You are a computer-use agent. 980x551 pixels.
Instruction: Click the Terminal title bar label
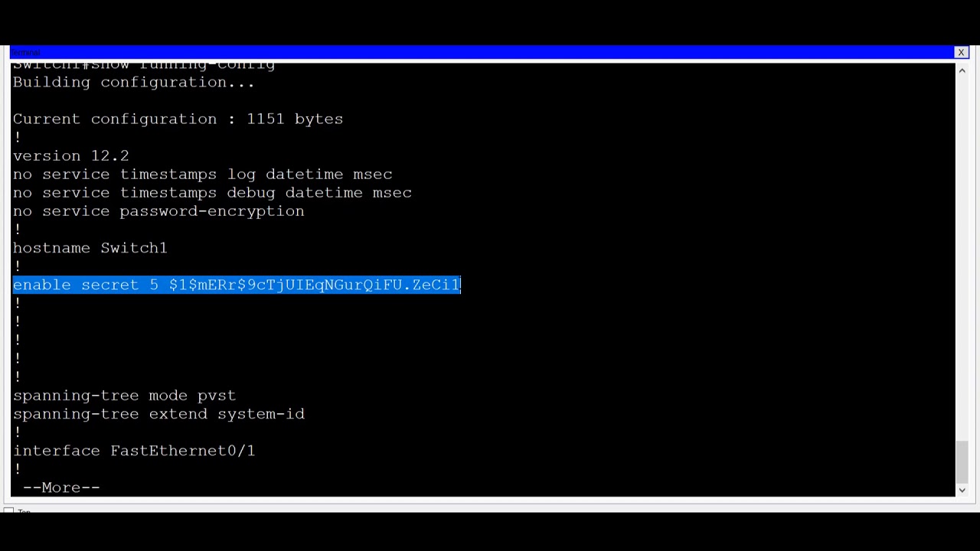tap(25, 52)
